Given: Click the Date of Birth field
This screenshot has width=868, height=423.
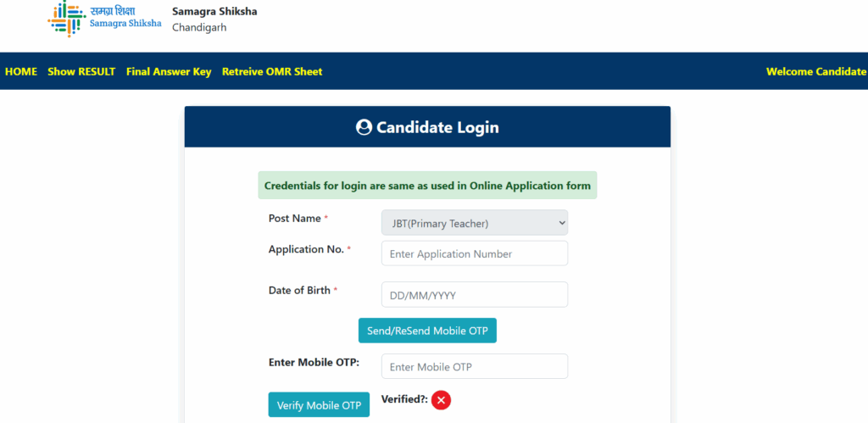Looking at the screenshot, I should click(x=475, y=295).
